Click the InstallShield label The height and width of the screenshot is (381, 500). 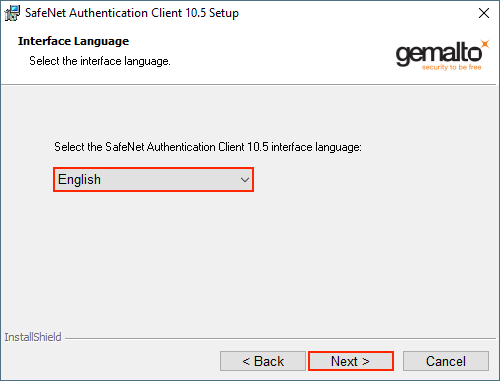(33, 337)
